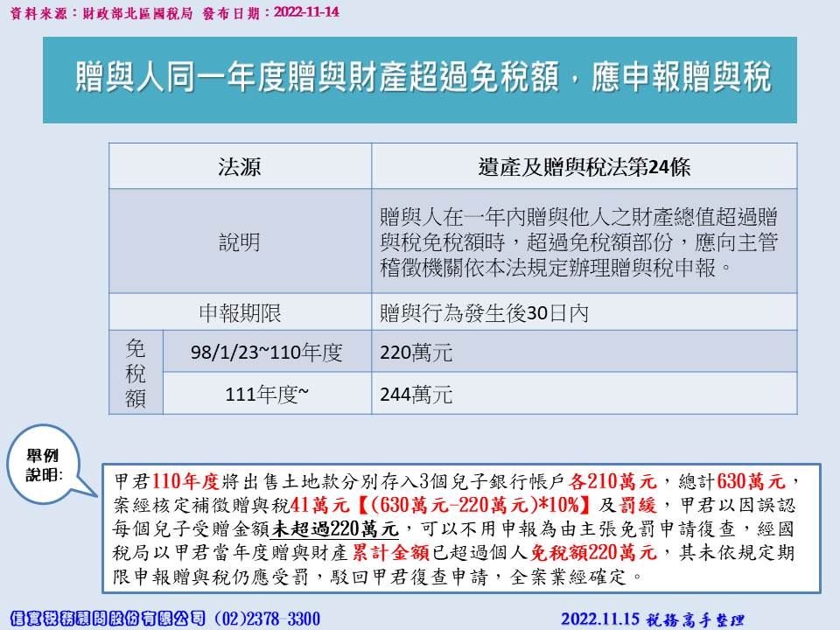Select the 法源 header cell
Screen dimensions: 840x630
coord(240,166)
